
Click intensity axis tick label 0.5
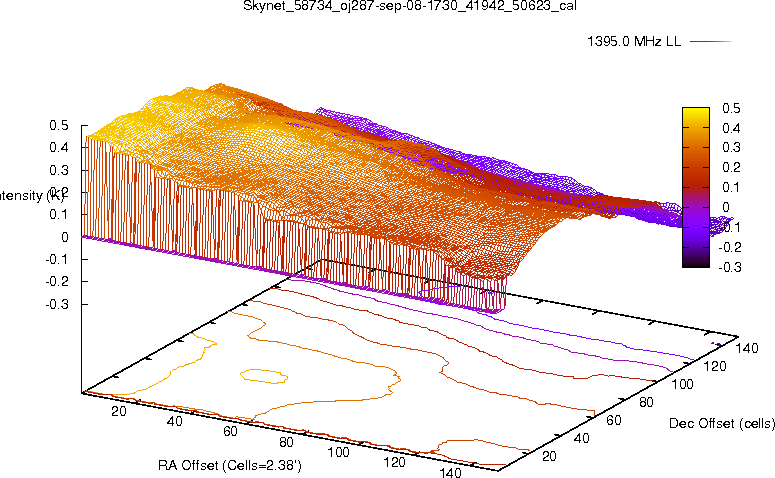pos(58,126)
